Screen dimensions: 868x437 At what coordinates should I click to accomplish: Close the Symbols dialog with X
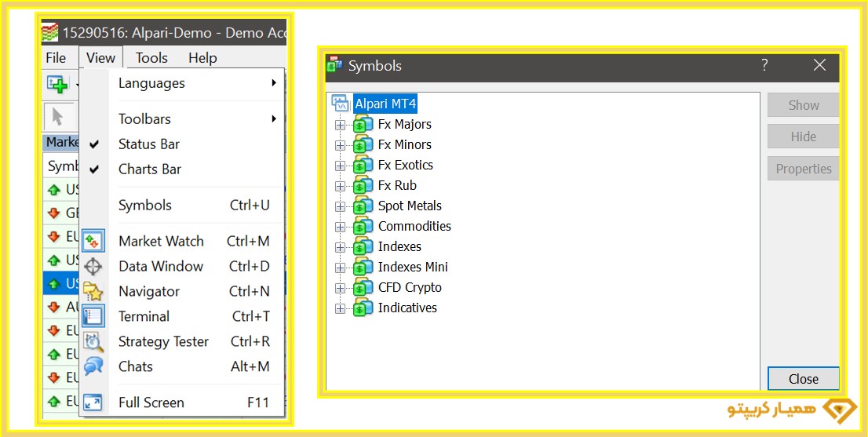(819, 65)
